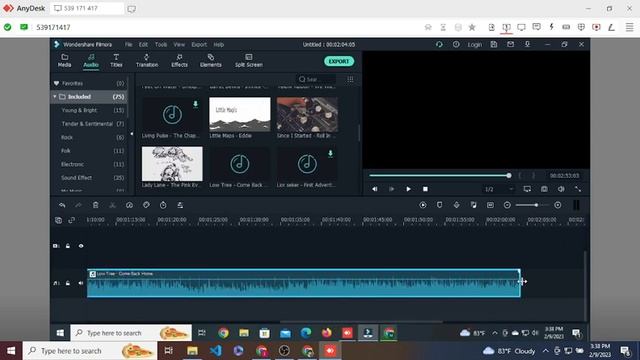The image size is (640, 360).
Task: Open audio edit adjust icon
Action: [x=180, y=205]
